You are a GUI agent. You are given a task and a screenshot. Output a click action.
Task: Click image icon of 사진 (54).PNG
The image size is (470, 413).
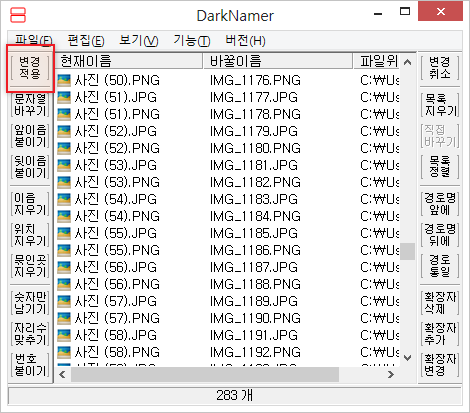click(64, 216)
